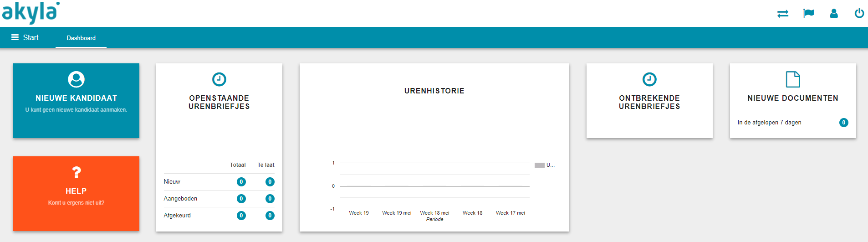Click the Start menu label
868x242 pixels.
coord(31,37)
